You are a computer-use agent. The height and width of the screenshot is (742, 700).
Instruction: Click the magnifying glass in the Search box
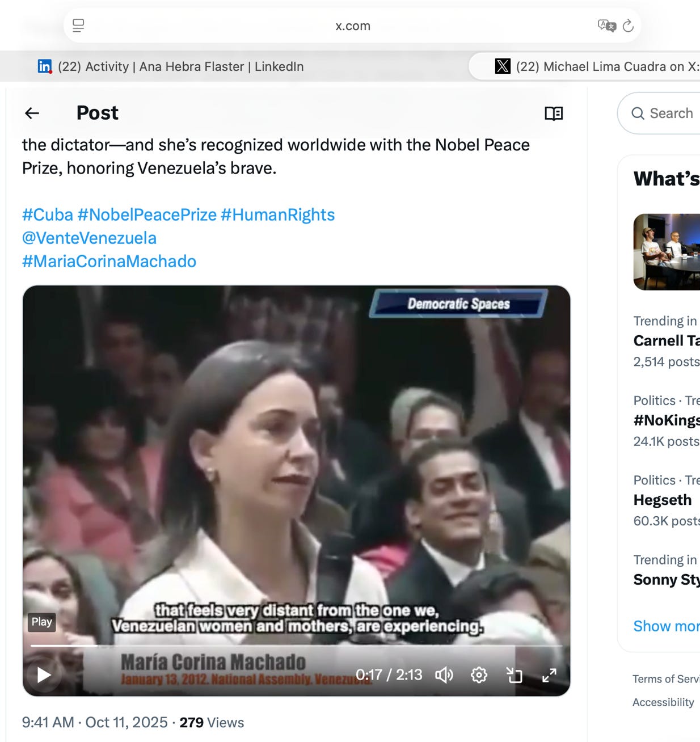(639, 113)
